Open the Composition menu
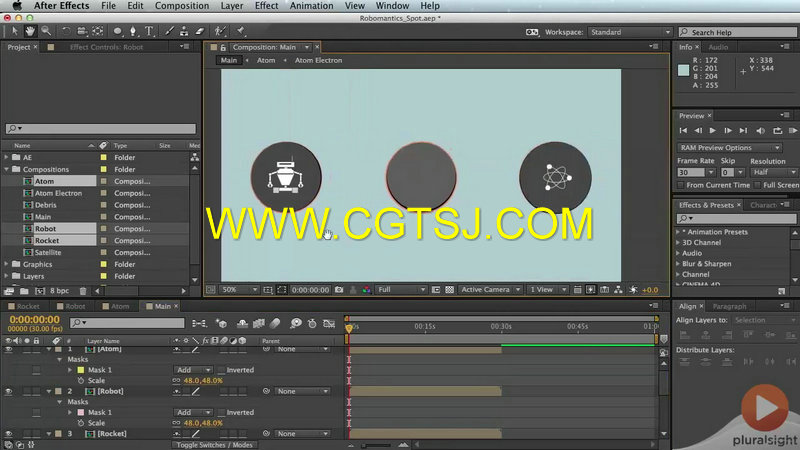Image resolution: width=800 pixels, height=450 pixels. [182, 6]
